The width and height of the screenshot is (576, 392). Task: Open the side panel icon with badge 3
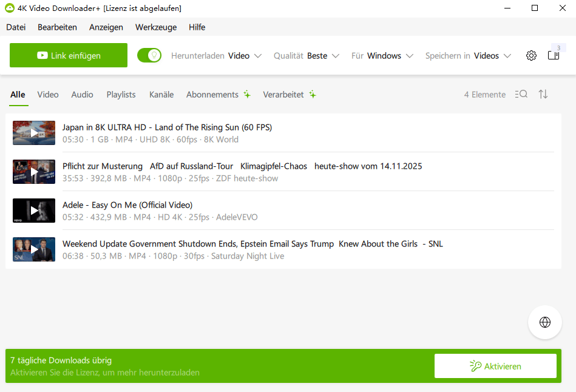coord(554,55)
